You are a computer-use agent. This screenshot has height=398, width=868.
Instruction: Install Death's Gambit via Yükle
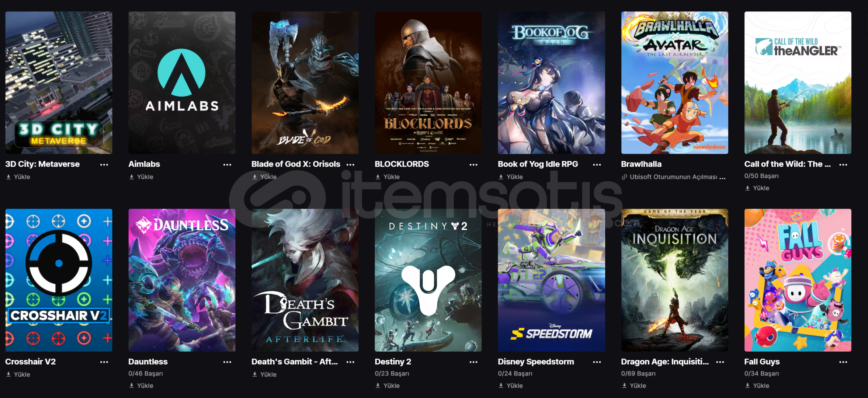click(264, 374)
